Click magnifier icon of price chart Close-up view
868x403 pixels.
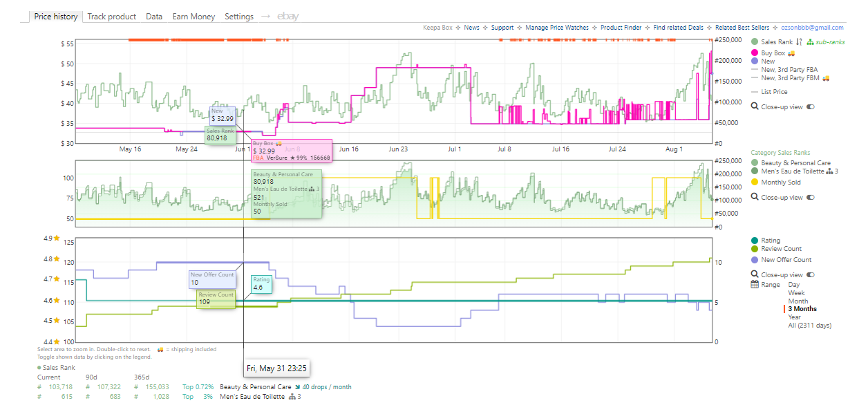pos(755,107)
